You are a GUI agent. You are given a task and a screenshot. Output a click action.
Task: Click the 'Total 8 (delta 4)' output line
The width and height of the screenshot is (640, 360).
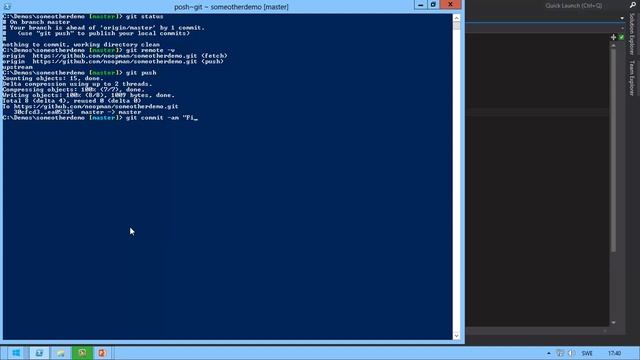72,101
